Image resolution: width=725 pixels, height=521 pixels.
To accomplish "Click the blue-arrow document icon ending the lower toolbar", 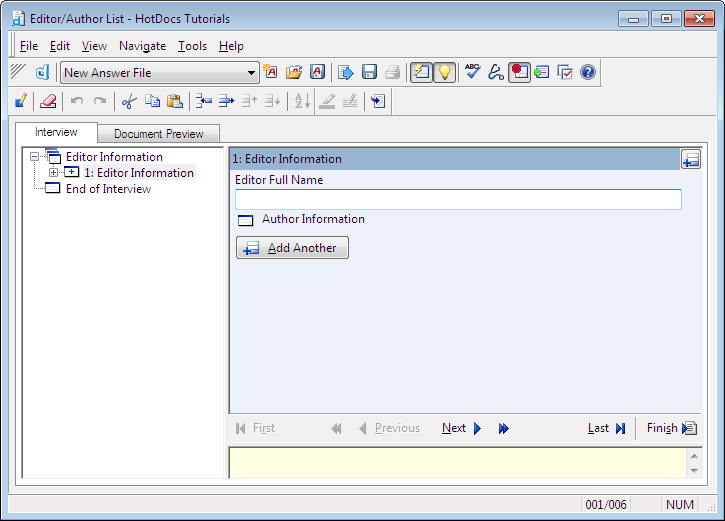I will pos(378,101).
